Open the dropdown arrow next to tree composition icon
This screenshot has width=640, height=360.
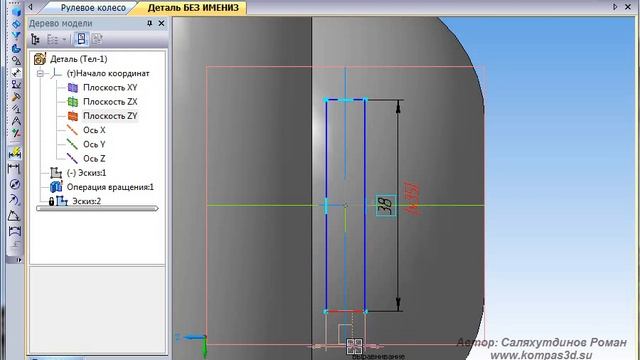click(x=64, y=40)
